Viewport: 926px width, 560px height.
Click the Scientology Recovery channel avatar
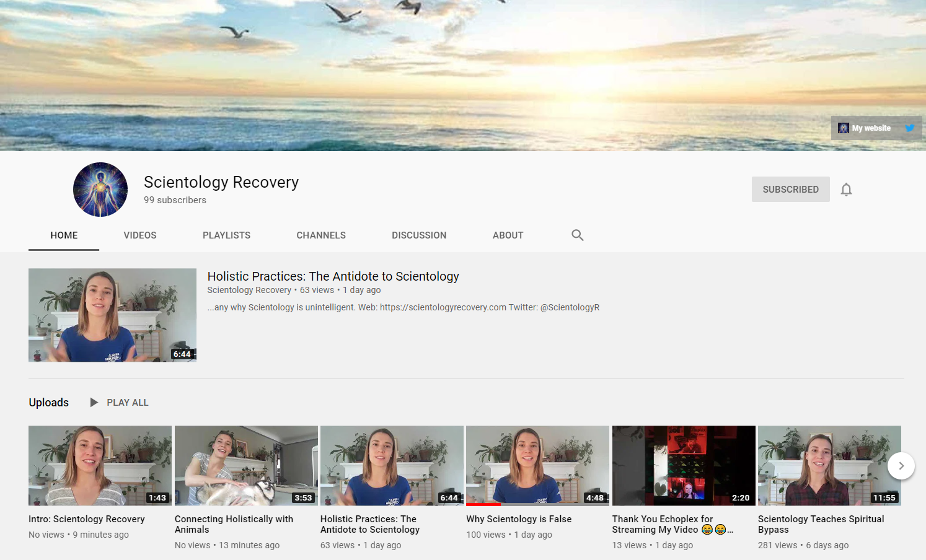pos(100,190)
